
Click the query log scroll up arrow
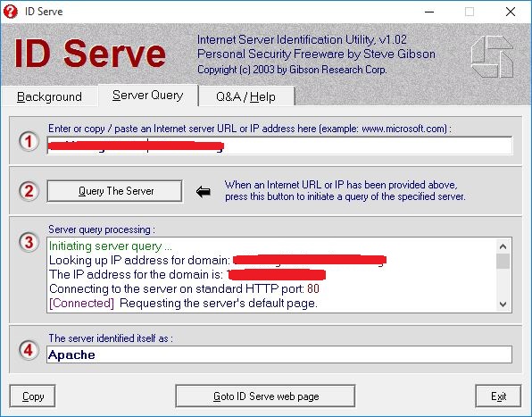click(x=503, y=246)
